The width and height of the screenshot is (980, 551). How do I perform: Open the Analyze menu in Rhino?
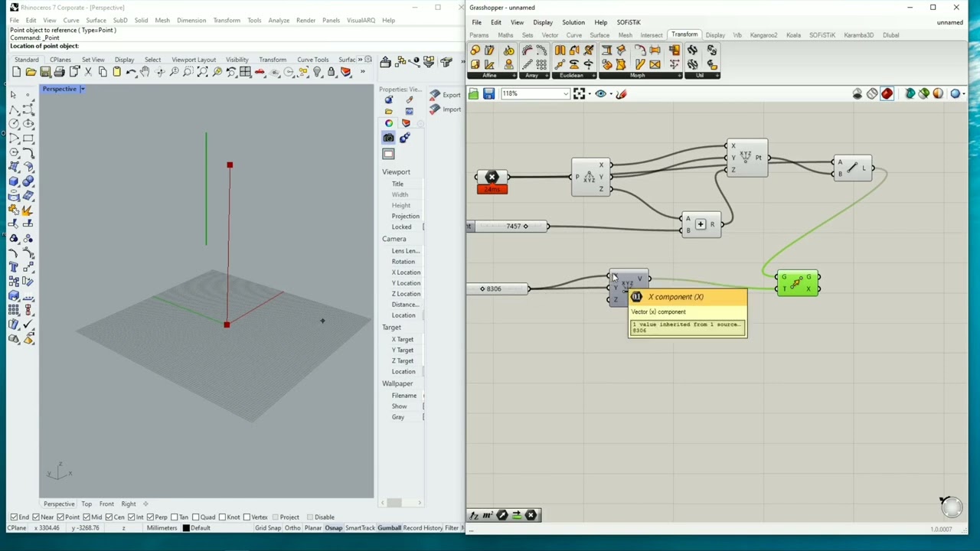(278, 20)
